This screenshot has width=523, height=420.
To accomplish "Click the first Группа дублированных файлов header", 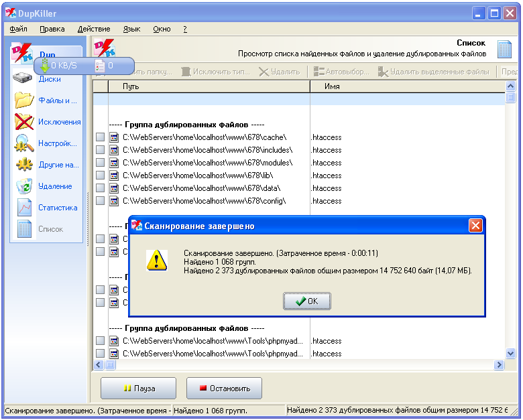I will 186,125.
